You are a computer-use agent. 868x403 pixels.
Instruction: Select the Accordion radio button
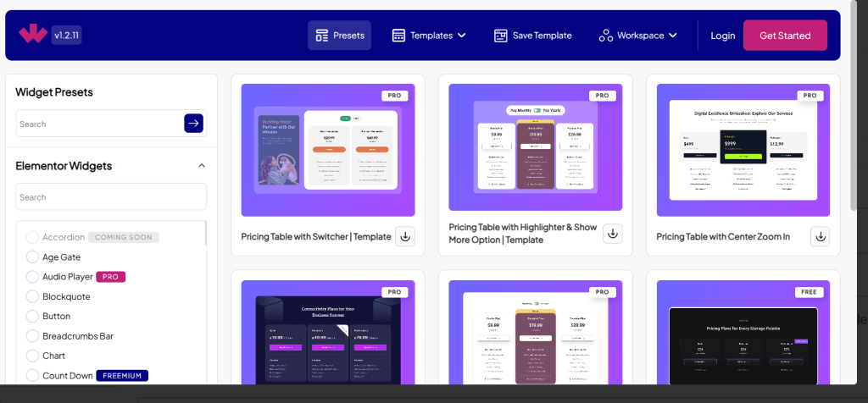(x=33, y=237)
